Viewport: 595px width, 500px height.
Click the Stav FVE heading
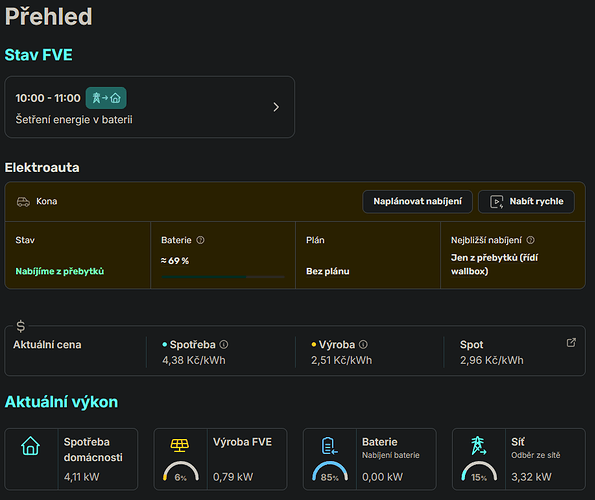38,55
